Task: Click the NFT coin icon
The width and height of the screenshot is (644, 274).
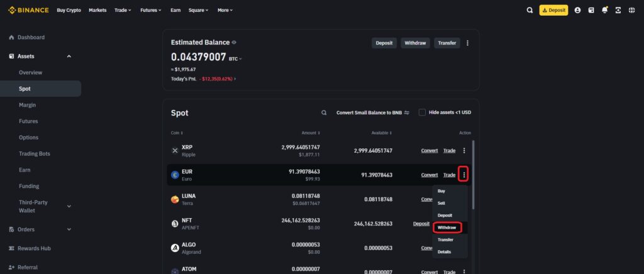Action: pos(175,224)
